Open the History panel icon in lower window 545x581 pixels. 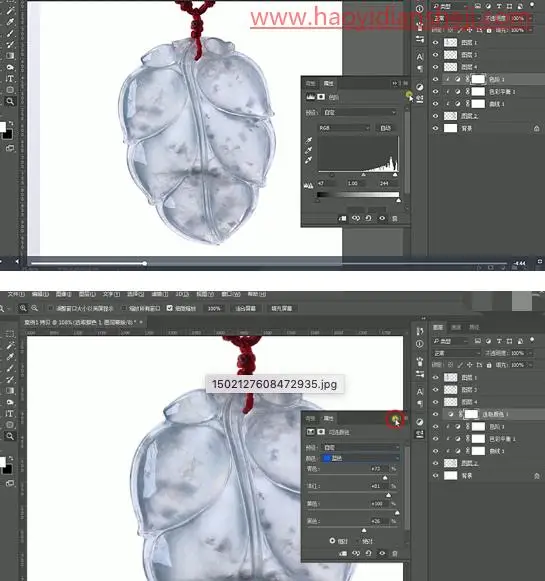tap(420, 331)
